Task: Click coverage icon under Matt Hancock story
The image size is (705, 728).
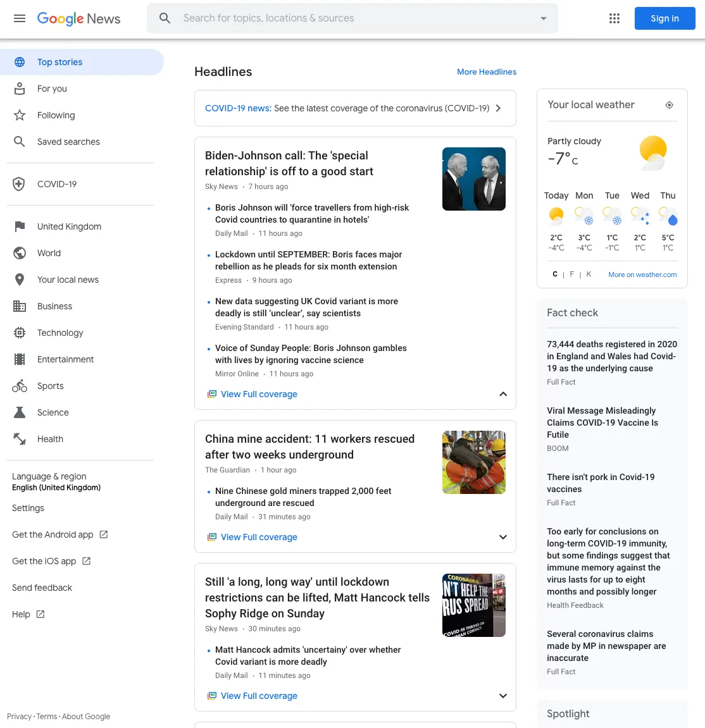Action: click(212, 696)
